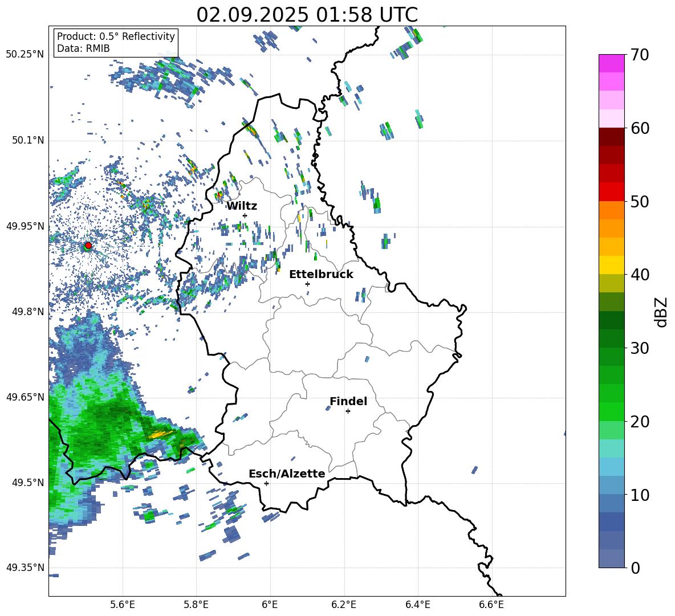Screen dimensions: 675x616
Task: Select the Esch/Alzette city label
Action: click(x=287, y=474)
